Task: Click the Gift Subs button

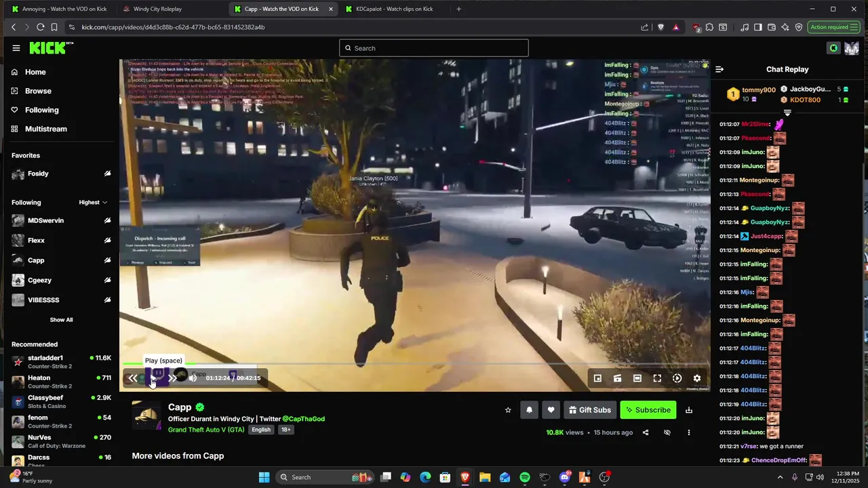Action: pyautogui.click(x=589, y=410)
